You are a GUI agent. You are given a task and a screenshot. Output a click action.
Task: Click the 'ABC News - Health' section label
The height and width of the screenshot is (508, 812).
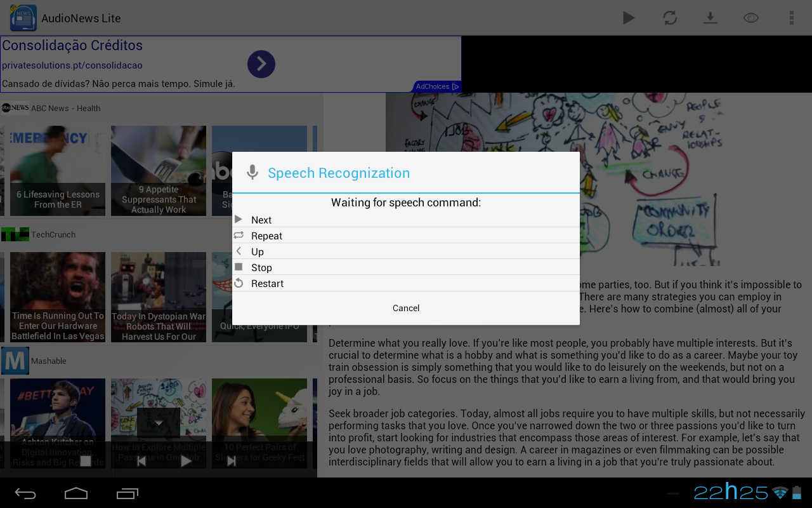[65, 108]
